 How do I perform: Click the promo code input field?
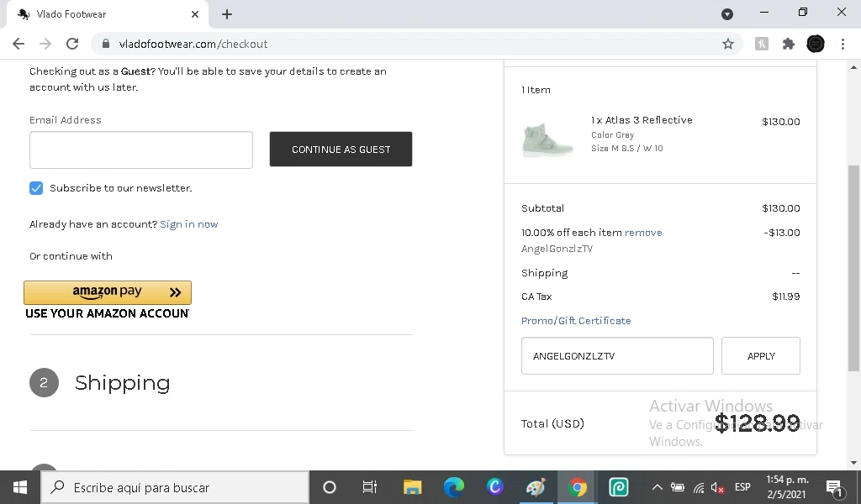point(617,356)
